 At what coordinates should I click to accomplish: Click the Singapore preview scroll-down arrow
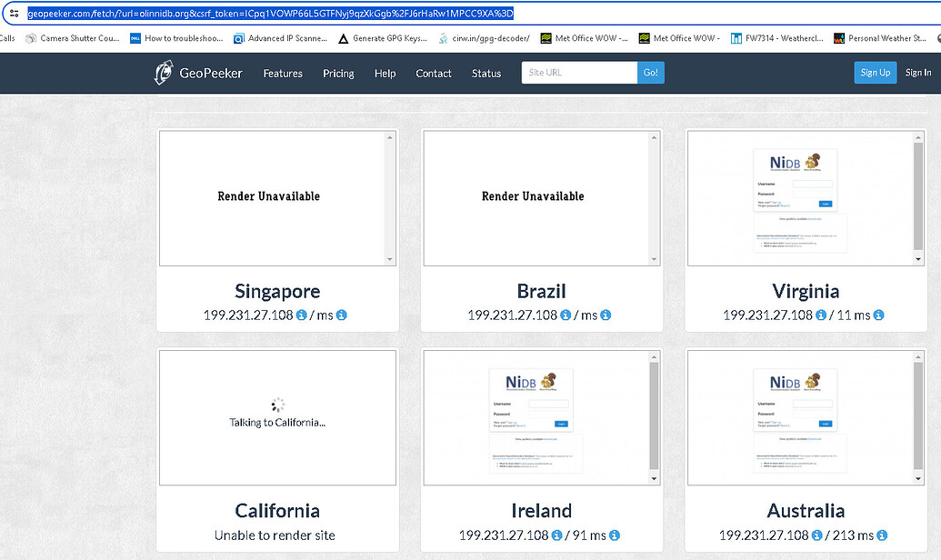coord(390,260)
